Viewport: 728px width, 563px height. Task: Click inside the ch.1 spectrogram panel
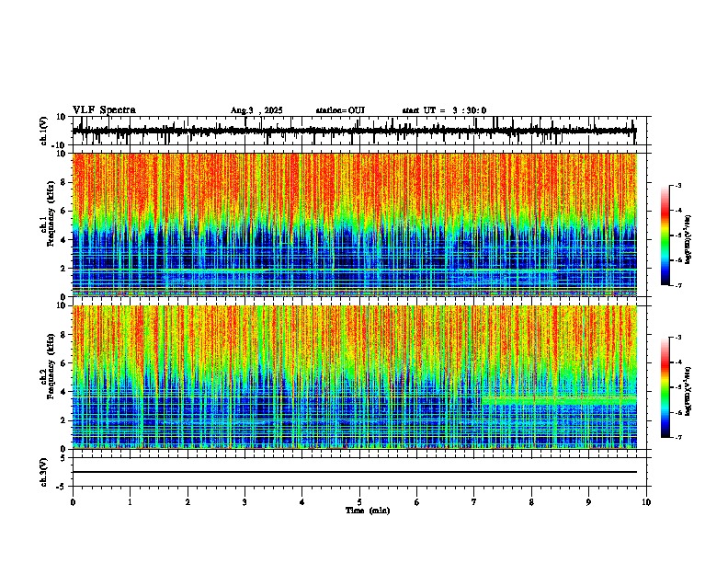[x=354, y=224]
